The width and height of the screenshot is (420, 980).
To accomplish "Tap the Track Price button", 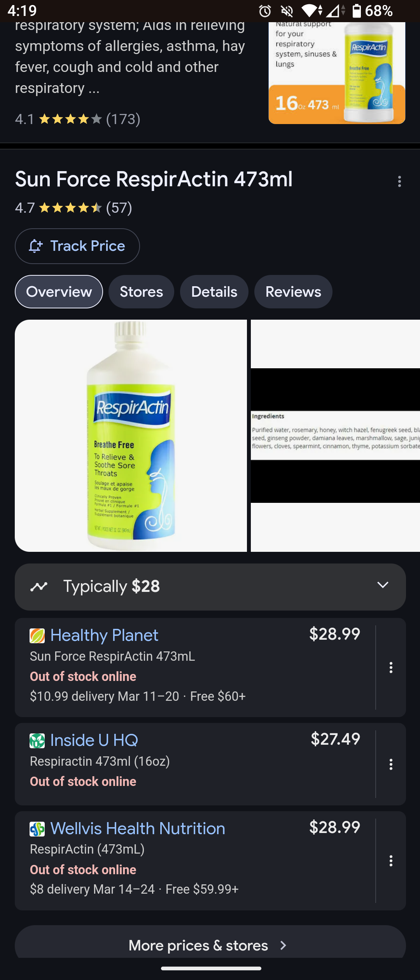I will coord(77,246).
